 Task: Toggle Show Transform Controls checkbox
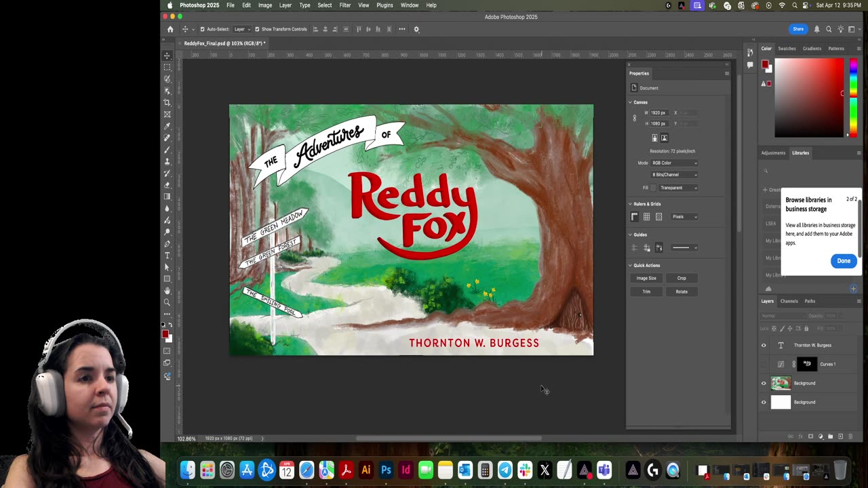point(257,29)
